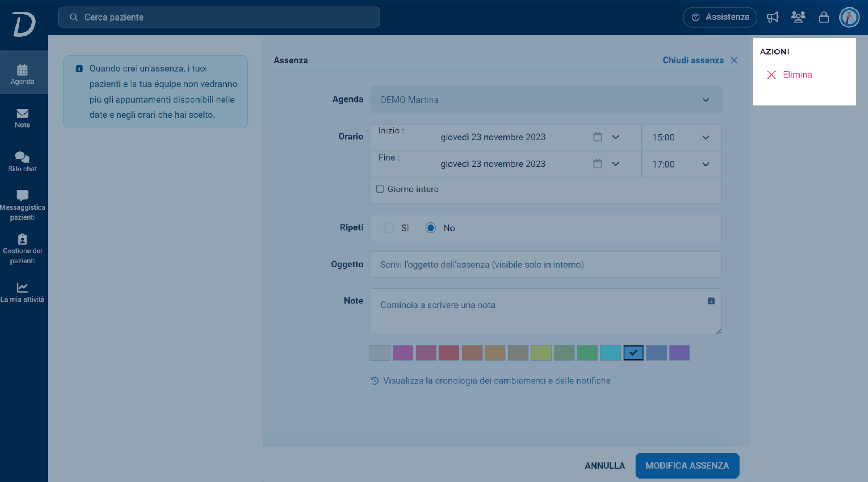Screen dimensions: 868x482
Task: Open Gestione dei pazienti in the sidebar
Action: point(22,249)
